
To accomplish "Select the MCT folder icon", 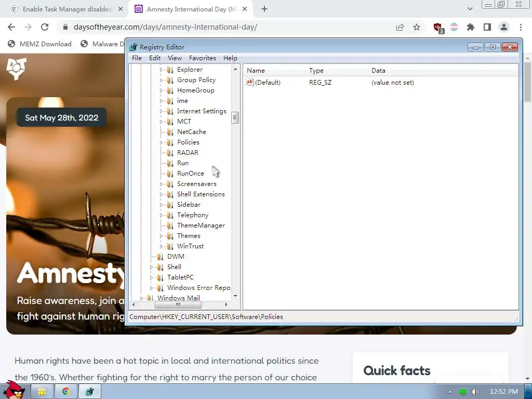I will [x=170, y=122].
